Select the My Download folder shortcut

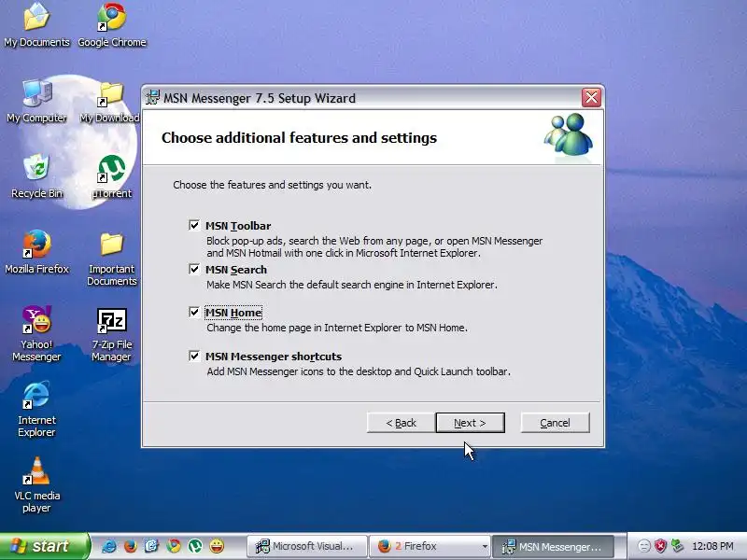pyautogui.click(x=110, y=103)
